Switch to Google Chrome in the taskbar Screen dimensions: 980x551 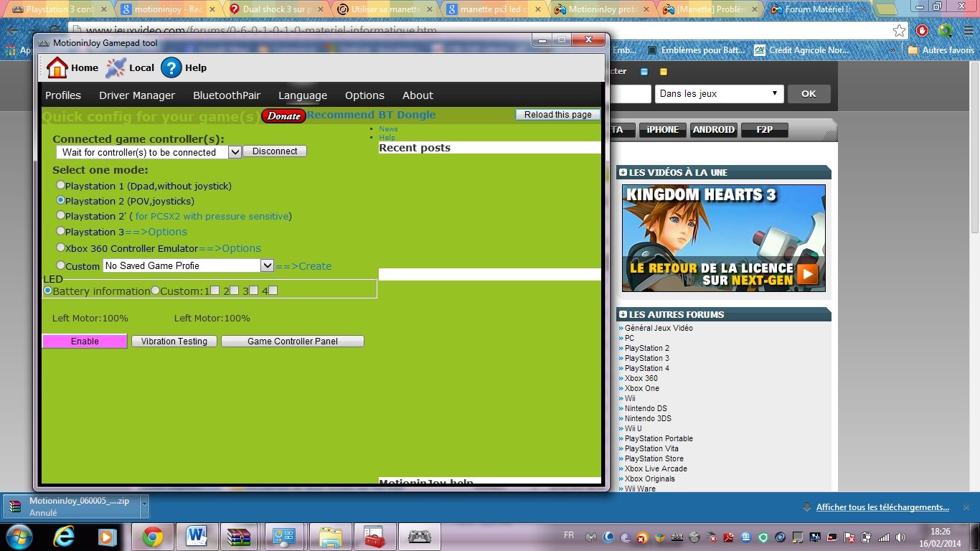click(x=152, y=537)
